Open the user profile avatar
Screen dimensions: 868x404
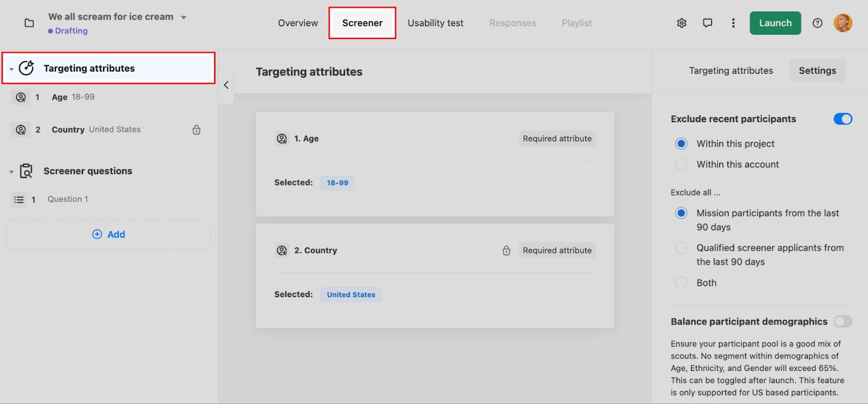[843, 23]
